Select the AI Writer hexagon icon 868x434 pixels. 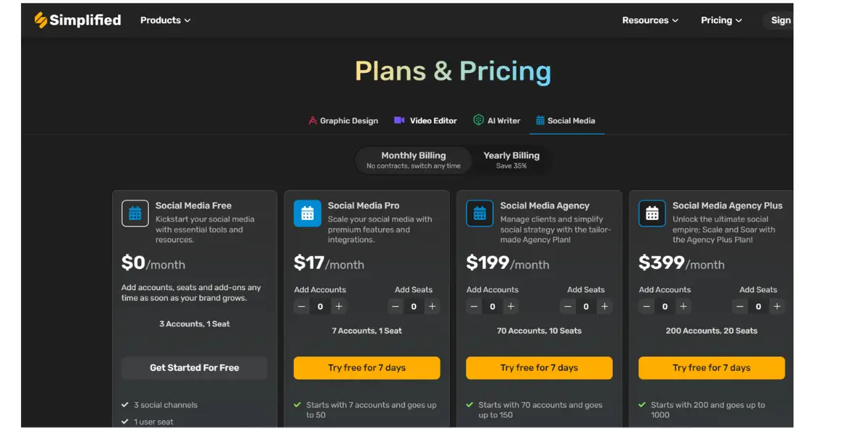[x=478, y=120]
